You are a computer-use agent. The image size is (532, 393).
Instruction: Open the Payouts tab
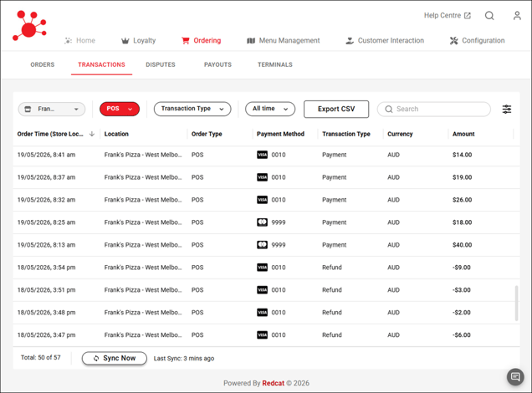click(x=217, y=64)
